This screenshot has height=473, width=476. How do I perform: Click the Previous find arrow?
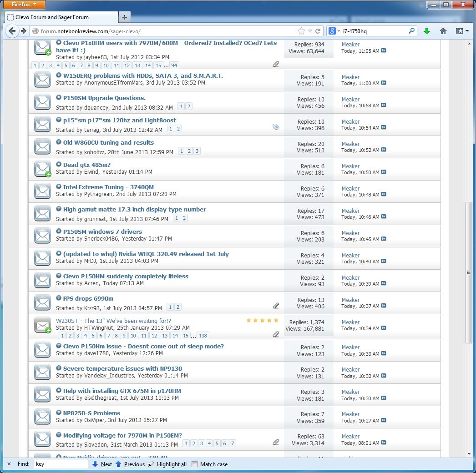tap(130, 464)
